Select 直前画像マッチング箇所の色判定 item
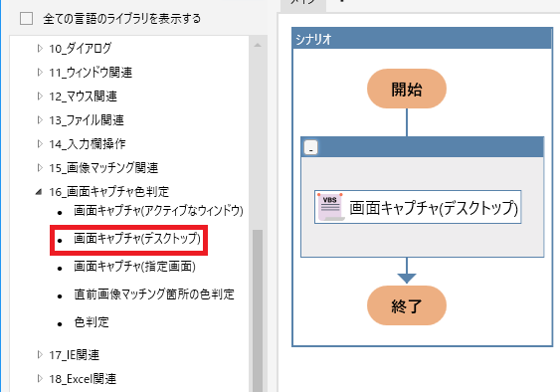Screen dimensions: 560x392 click(x=154, y=294)
